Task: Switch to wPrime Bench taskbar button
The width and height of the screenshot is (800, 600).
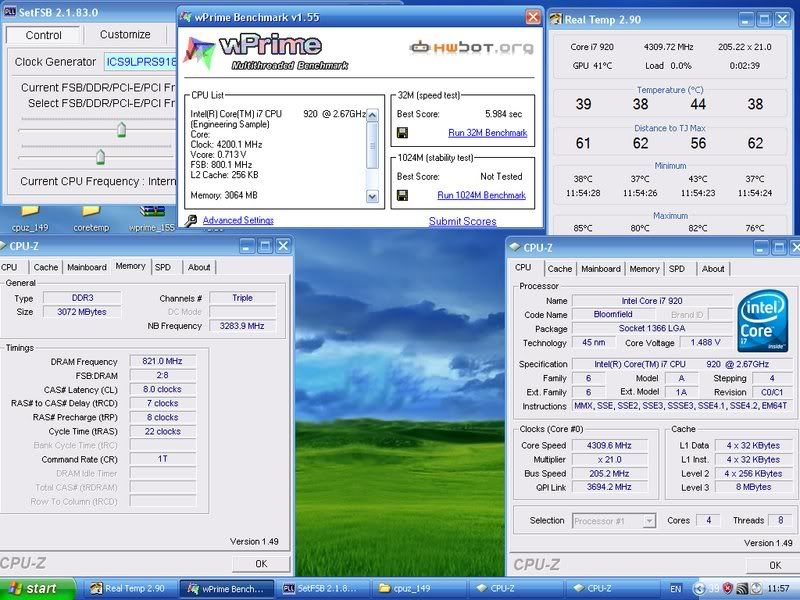Action: pyautogui.click(x=227, y=589)
